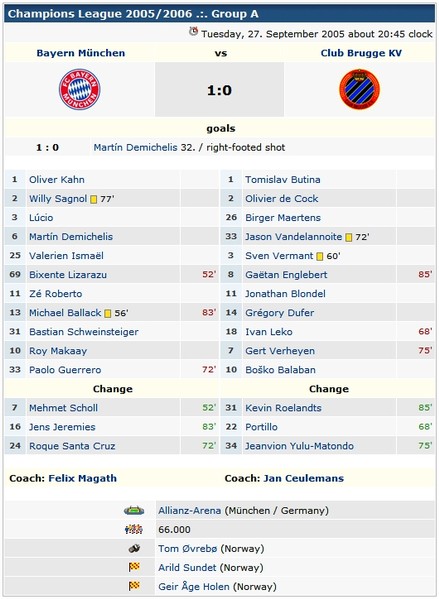439x599 pixels.
Task: Click the Club Brugge KV crest logo
Action: (x=360, y=89)
